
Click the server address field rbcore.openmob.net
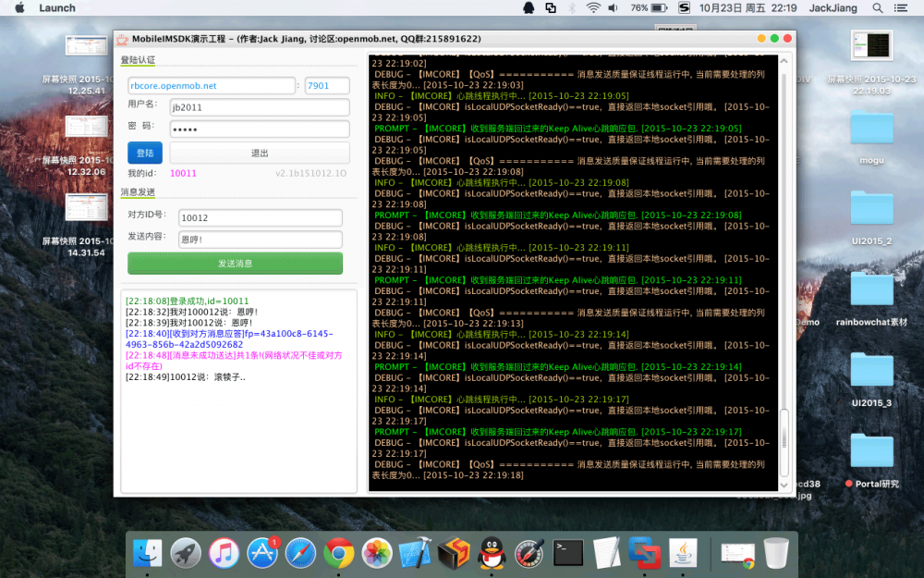pyautogui.click(x=212, y=86)
